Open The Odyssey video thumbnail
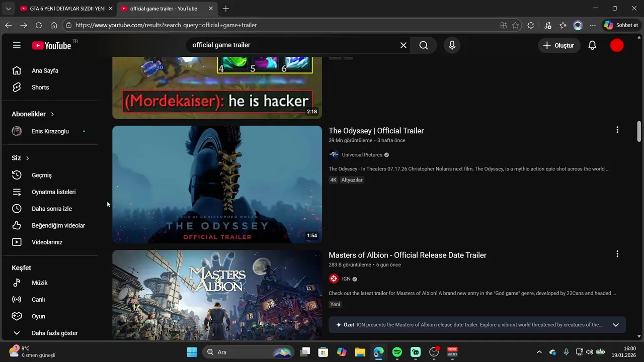The image size is (644, 362). tap(217, 185)
